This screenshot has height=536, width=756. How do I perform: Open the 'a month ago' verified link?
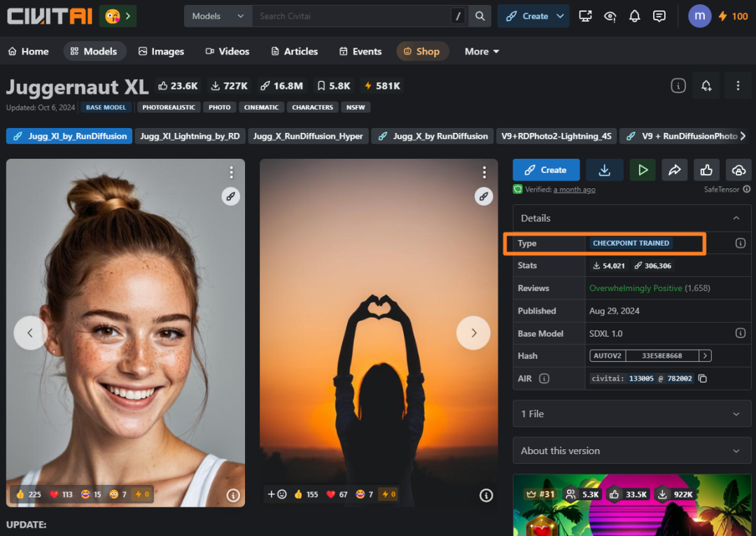click(x=574, y=190)
